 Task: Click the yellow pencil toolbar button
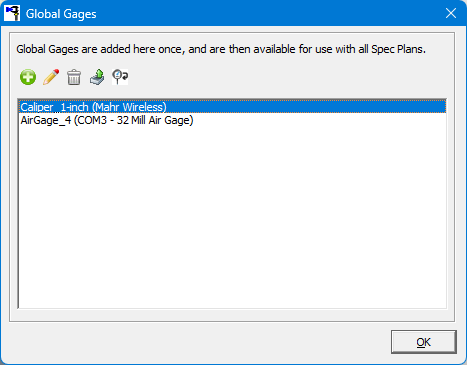coord(51,77)
